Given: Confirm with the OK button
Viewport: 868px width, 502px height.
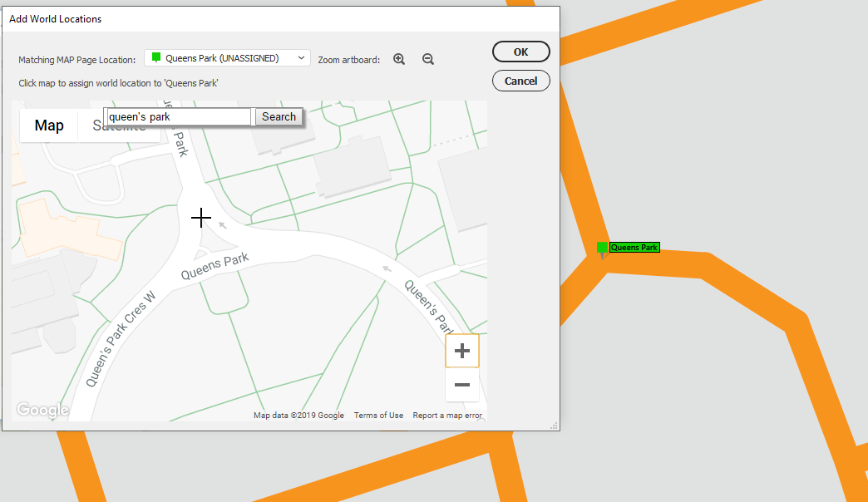Looking at the screenshot, I should pos(521,52).
